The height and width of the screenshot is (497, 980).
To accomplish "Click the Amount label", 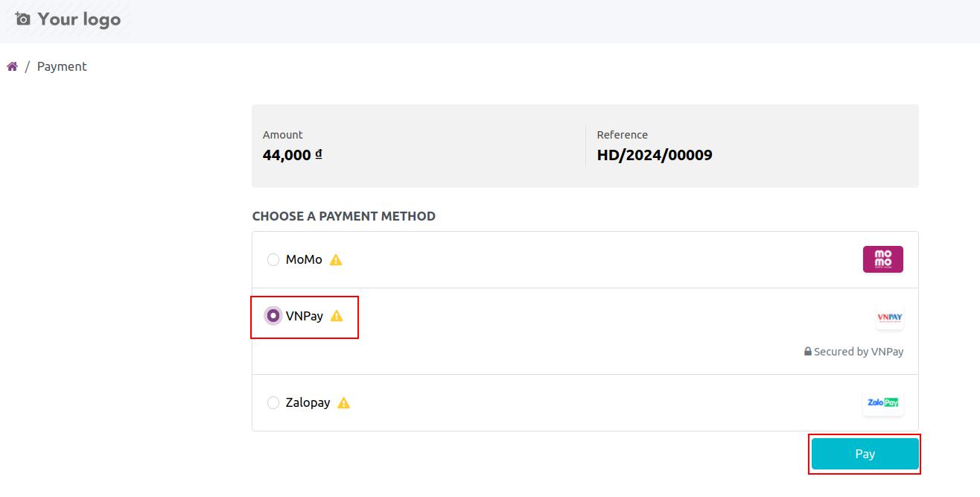I will (x=283, y=135).
